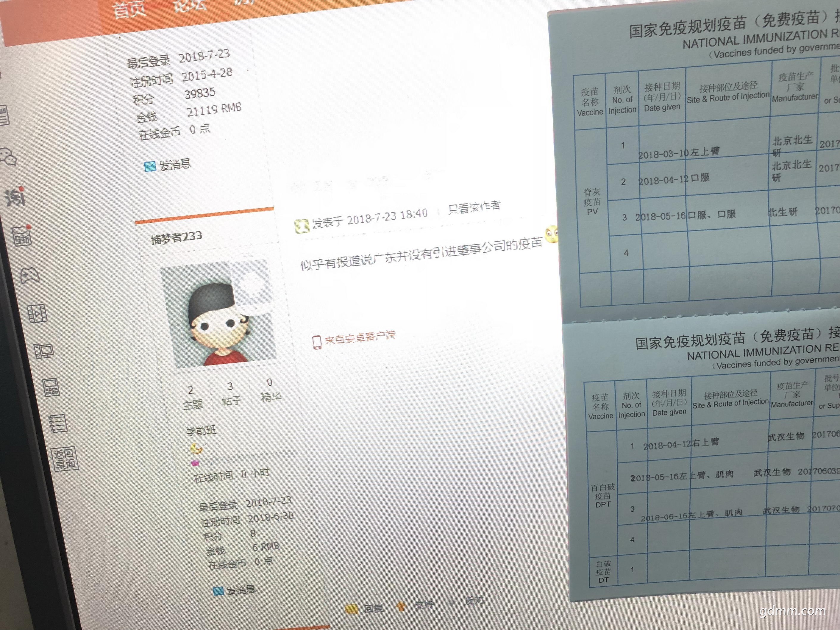This screenshot has width=840, height=630.
Task: Click the user icon beside 发表于 timestamp
Action: click(x=302, y=226)
